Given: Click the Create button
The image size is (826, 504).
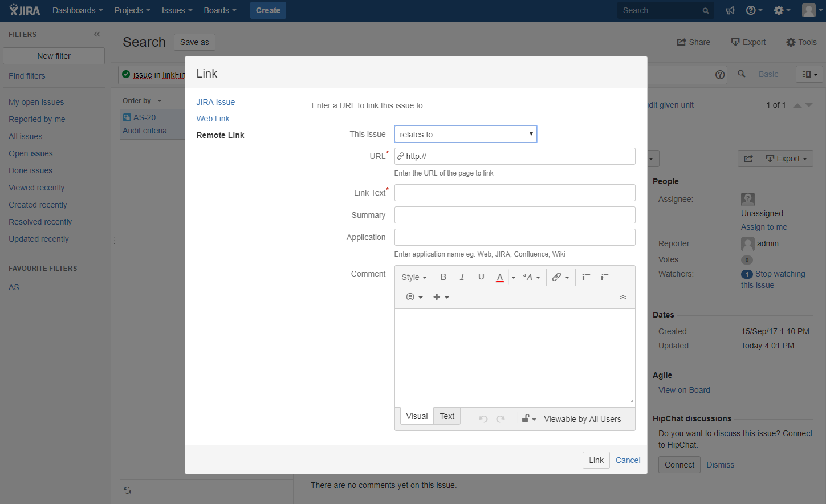Looking at the screenshot, I should coord(268,10).
